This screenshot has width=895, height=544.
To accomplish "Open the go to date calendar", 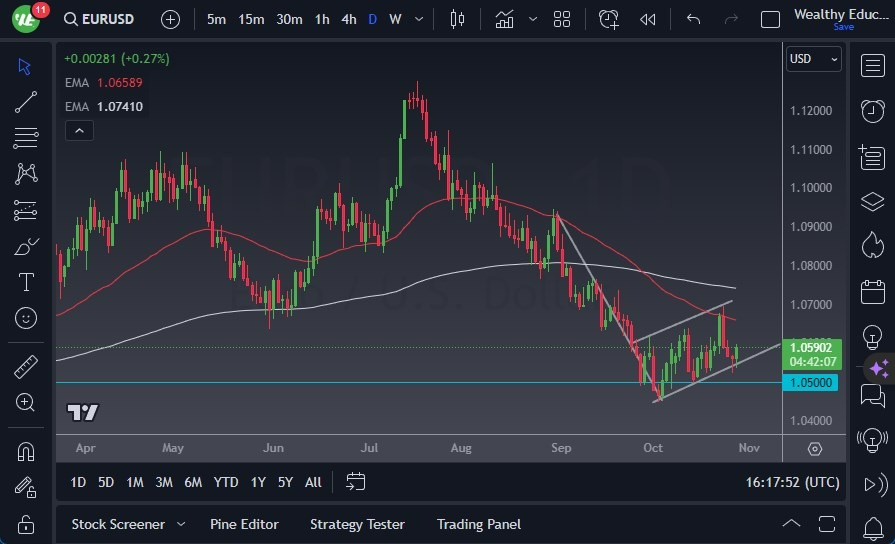I will pyautogui.click(x=356, y=482).
